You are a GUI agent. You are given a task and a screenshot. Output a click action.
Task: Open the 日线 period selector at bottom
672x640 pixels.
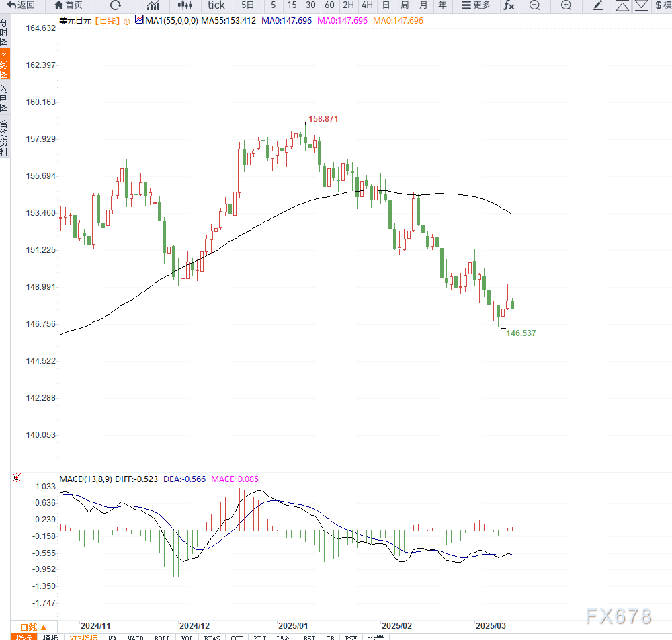tap(34, 627)
